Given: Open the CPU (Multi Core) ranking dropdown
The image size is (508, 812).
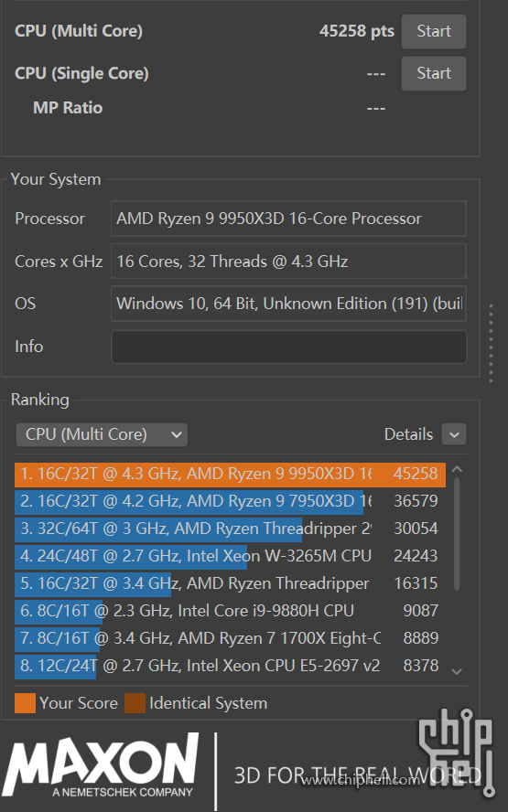Looking at the screenshot, I should [x=102, y=434].
